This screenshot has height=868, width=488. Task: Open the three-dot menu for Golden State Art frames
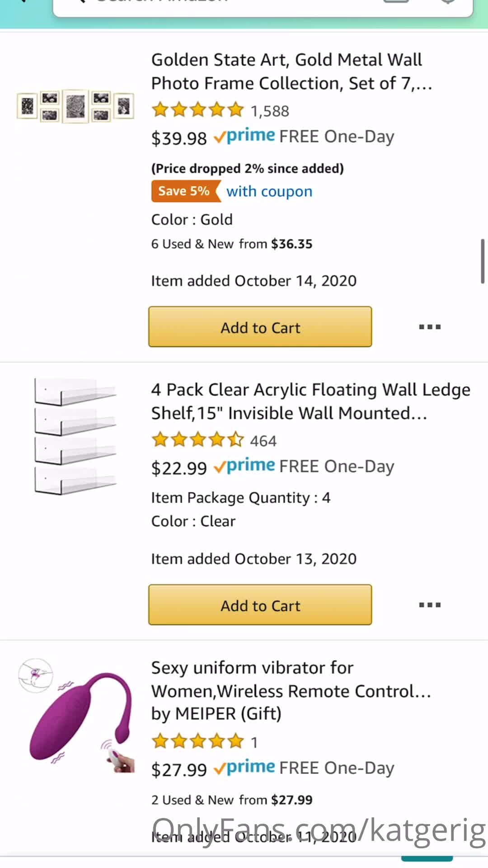(429, 327)
